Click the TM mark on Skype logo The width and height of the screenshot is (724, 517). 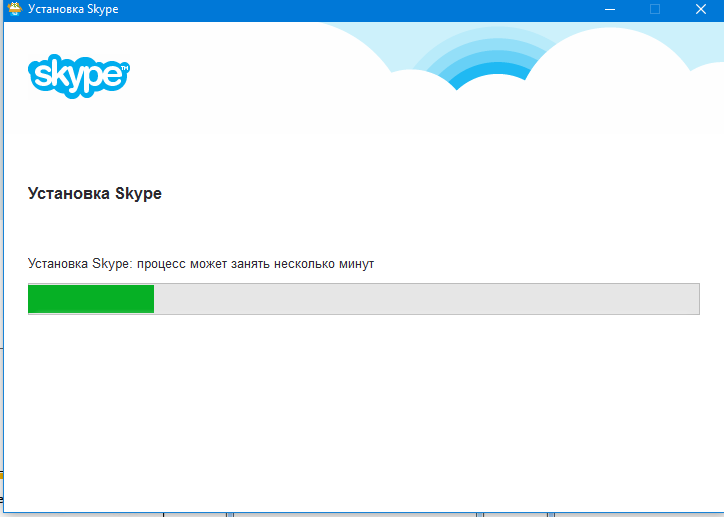(x=124, y=69)
